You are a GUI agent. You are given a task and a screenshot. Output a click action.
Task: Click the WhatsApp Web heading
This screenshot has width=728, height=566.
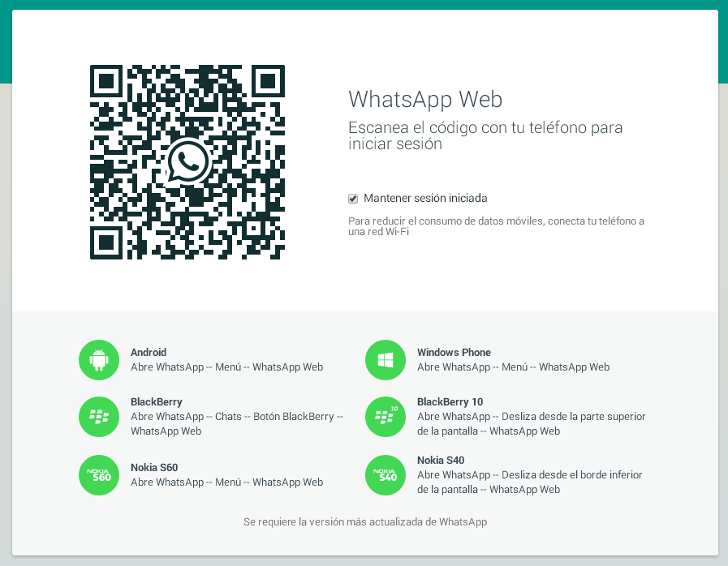pos(425,99)
